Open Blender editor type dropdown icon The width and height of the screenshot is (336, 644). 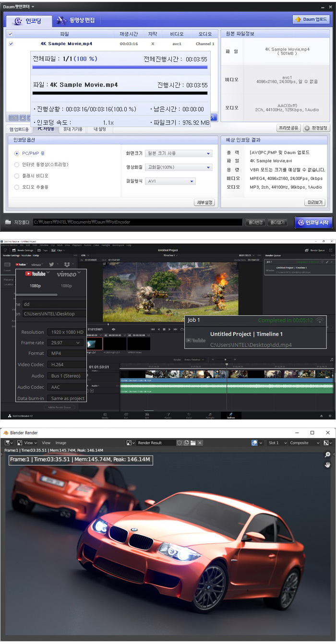[x=9, y=443]
